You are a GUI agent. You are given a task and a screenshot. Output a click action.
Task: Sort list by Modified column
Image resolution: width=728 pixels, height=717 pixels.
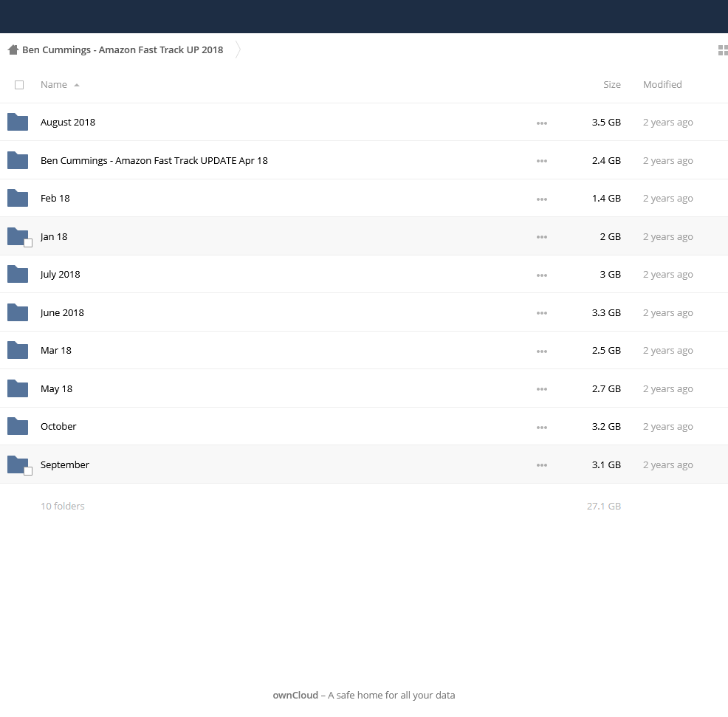click(x=662, y=84)
